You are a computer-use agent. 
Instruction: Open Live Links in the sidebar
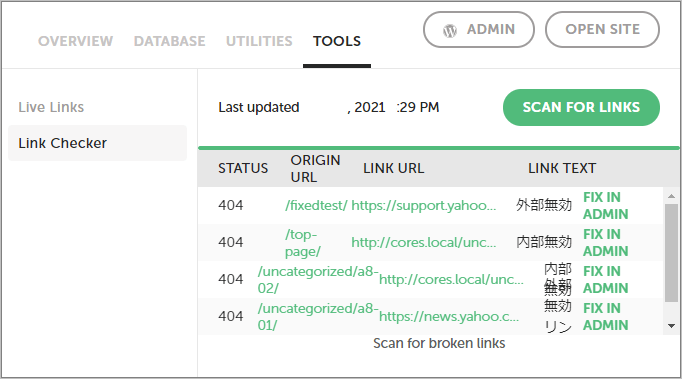(x=51, y=107)
